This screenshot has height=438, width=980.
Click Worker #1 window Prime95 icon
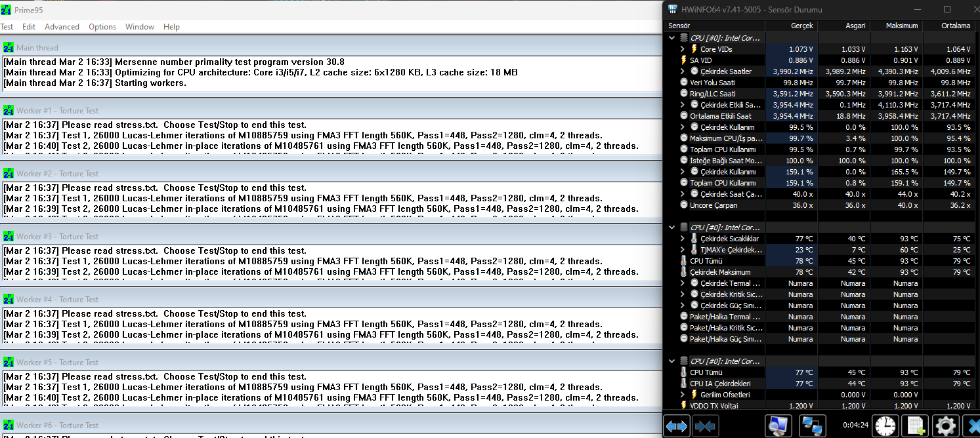click(9, 110)
